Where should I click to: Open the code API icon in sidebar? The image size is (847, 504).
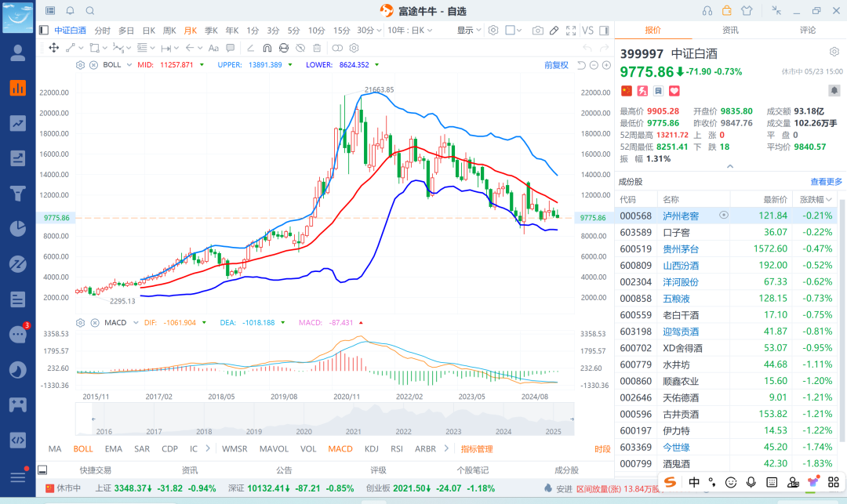pos(18,440)
